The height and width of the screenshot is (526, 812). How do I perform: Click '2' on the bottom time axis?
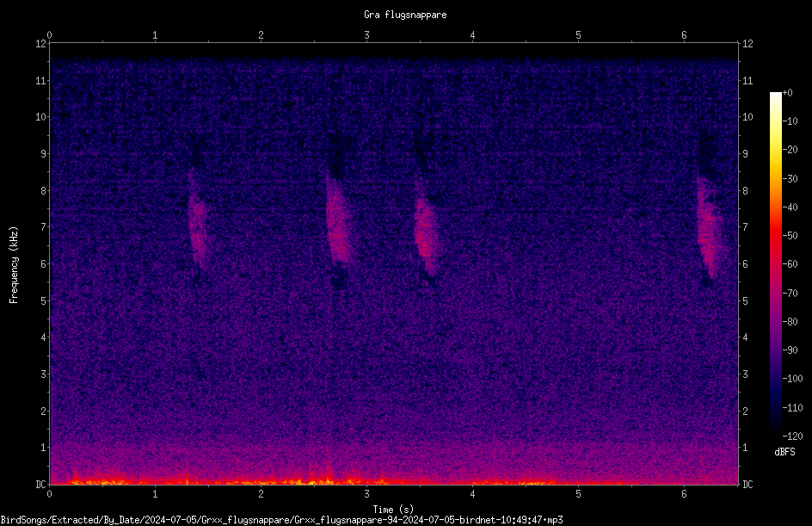[261, 494]
